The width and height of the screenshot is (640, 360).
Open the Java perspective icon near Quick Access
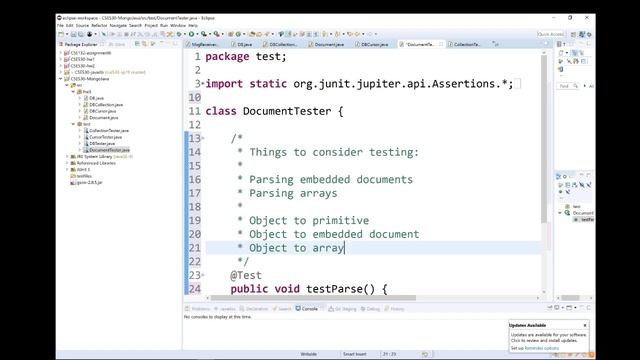(x=582, y=34)
